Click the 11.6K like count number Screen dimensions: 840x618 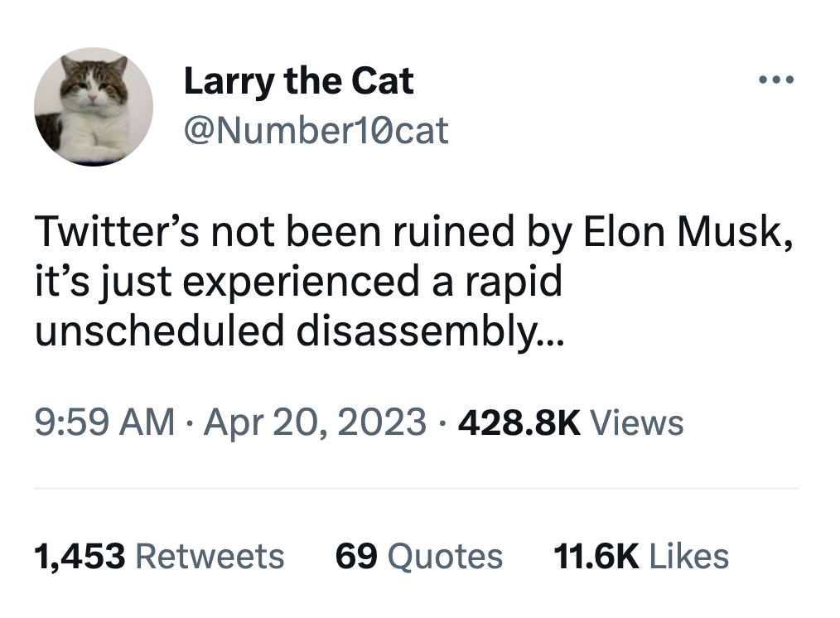(x=596, y=556)
